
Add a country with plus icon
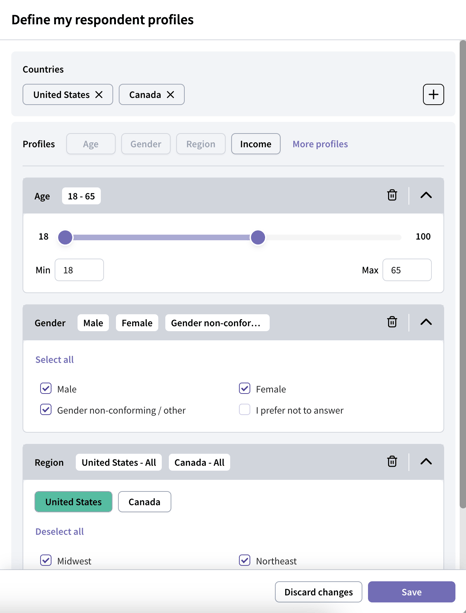(x=433, y=94)
